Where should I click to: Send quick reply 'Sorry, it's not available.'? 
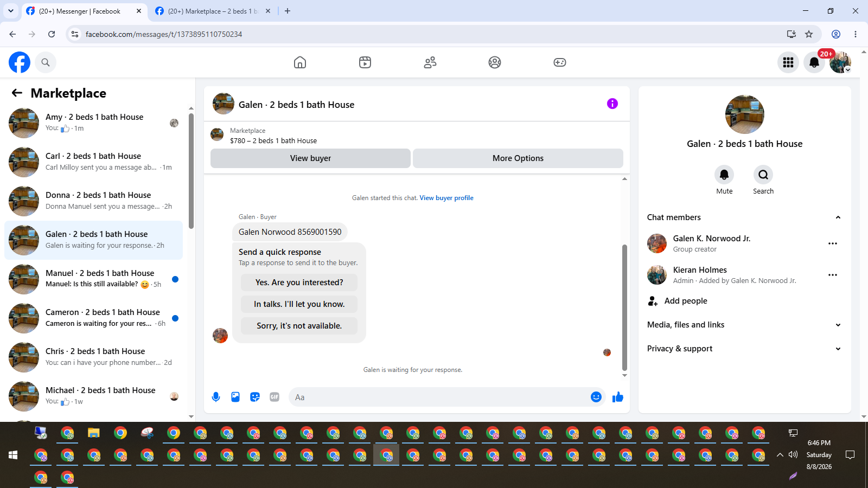click(299, 326)
